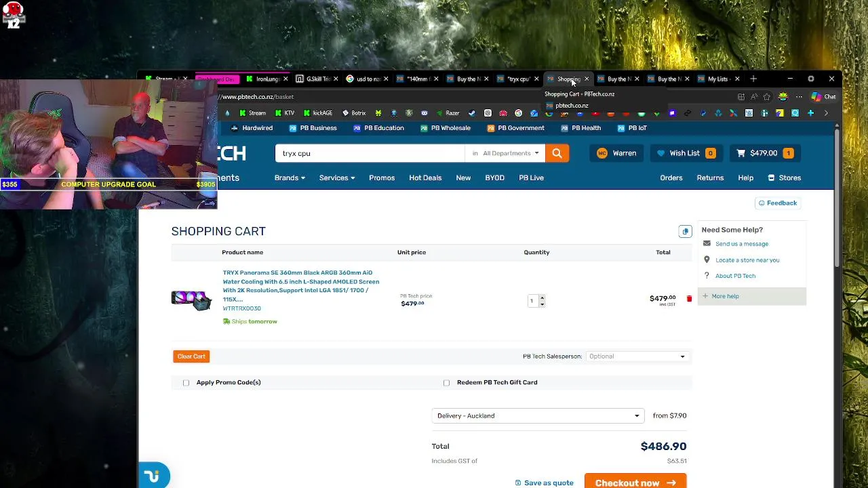
Task: Open Promos menu item
Action: click(382, 178)
